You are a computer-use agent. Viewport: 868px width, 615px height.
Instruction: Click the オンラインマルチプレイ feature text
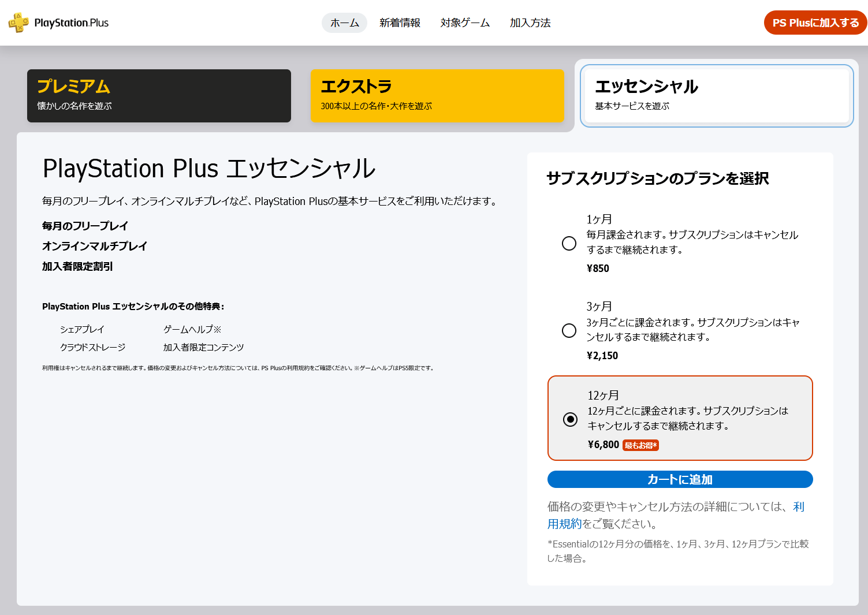click(95, 246)
